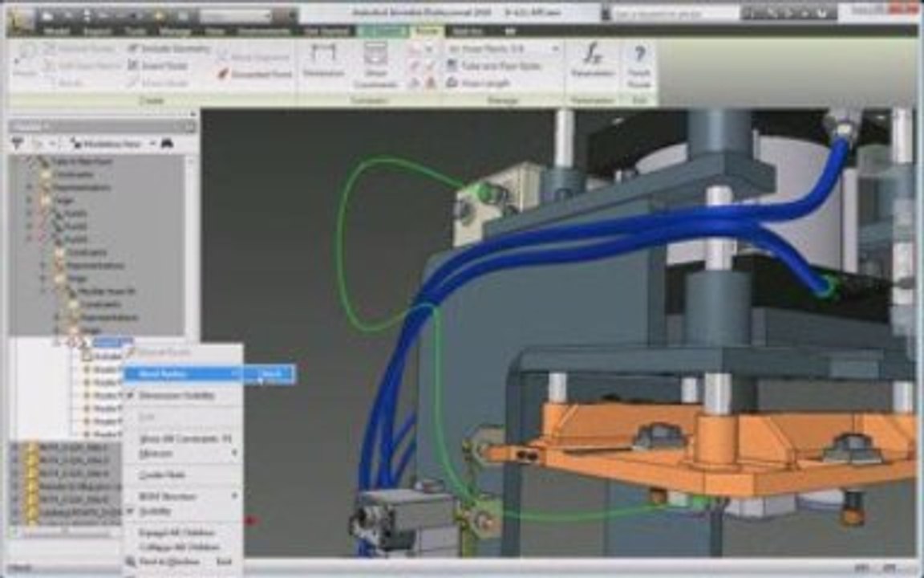The height and width of the screenshot is (578, 924).
Task: Expand the BOM Structure submenu arrow
Action: [234, 496]
